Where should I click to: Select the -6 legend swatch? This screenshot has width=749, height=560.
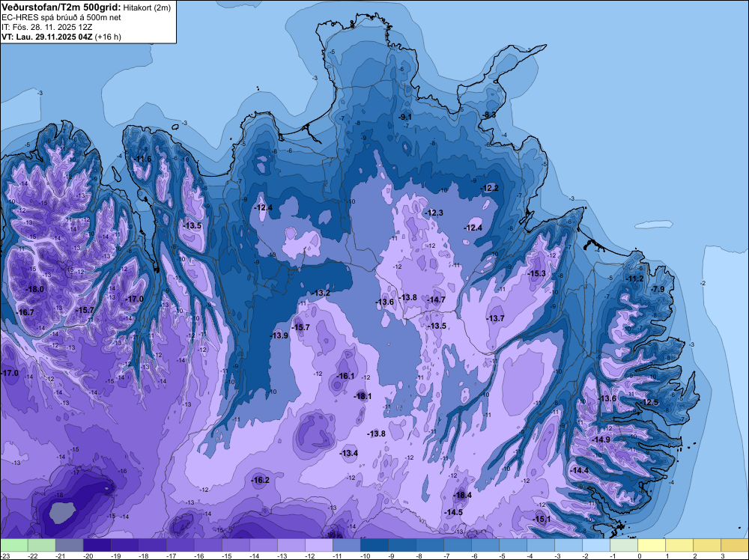(x=485, y=545)
